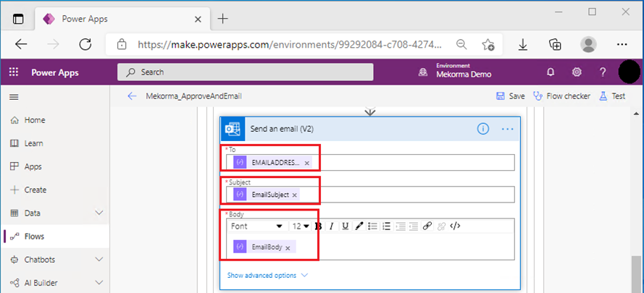Open the app launcher waffle icon
644x293 pixels.
tap(14, 72)
